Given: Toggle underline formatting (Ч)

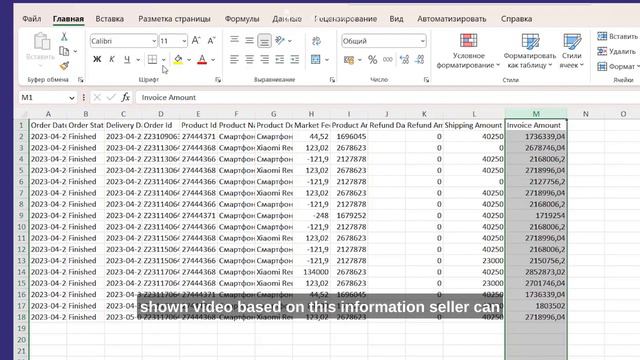Looking at the screenshot, I should 127,60.
